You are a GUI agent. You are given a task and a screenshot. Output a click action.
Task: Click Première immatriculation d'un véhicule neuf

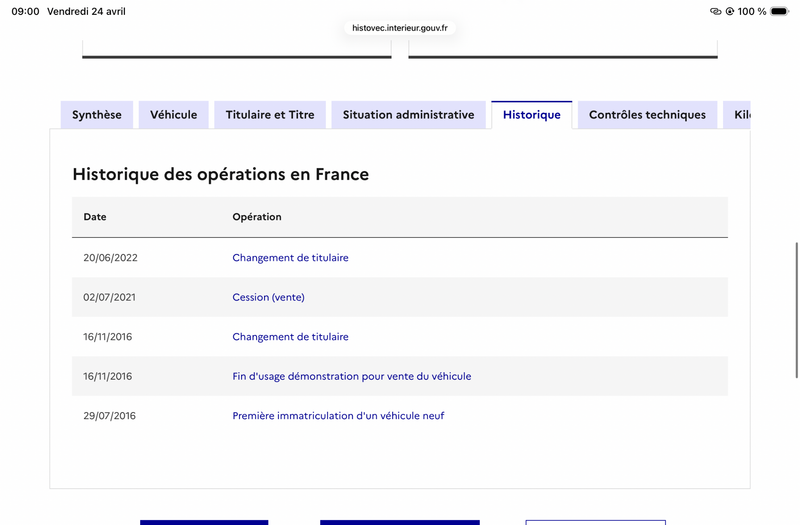tap(338, 416)
